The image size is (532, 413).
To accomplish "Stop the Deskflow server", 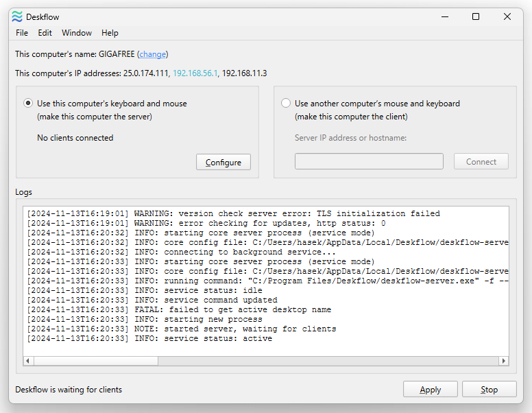I will 489,389.
